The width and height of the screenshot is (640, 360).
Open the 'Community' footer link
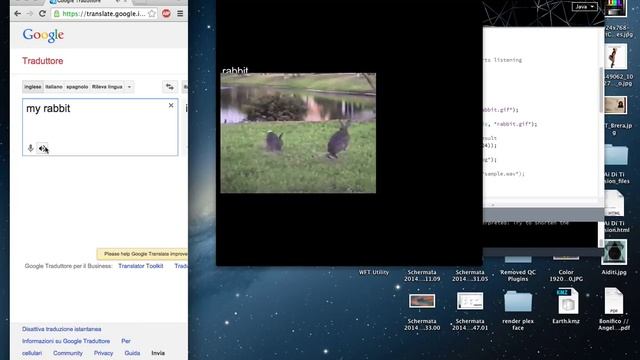pyautogui.click(x=68, y=353)
